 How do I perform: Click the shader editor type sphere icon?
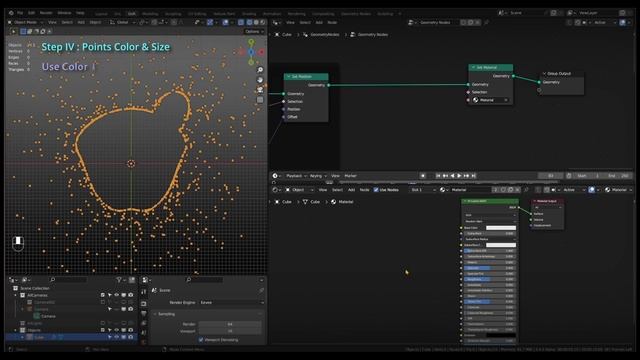click(275, 190)
